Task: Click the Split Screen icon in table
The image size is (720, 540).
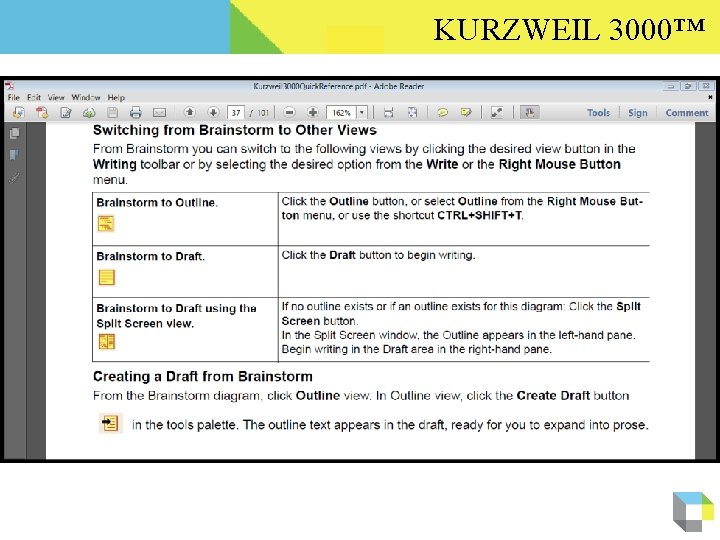Action: click(x=107, y=342)
